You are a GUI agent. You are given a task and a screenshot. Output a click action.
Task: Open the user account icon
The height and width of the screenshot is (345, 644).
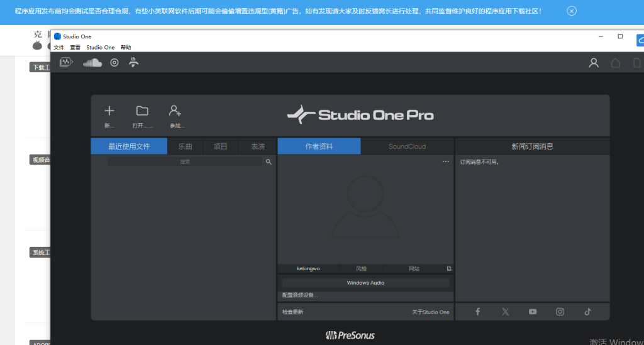[594, 63]
